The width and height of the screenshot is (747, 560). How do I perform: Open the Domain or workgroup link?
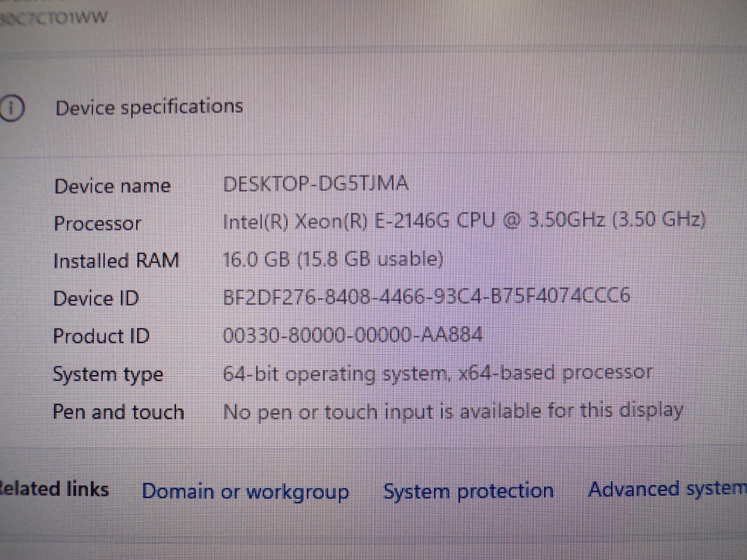(245, 492)
